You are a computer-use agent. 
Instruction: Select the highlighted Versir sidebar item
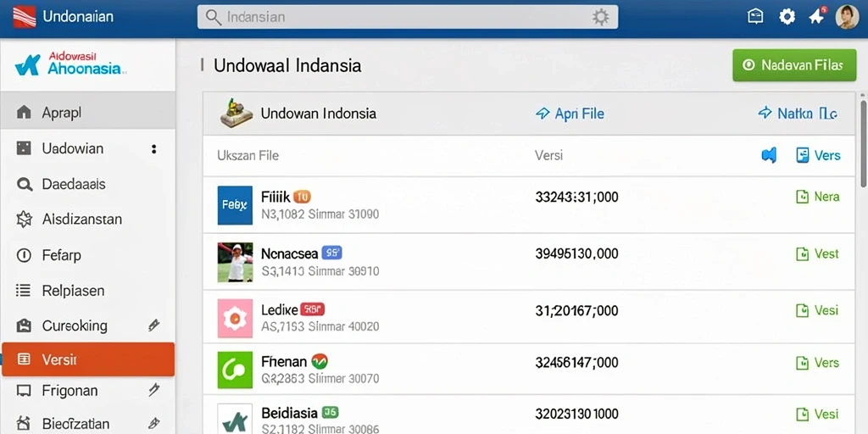click(88, 359)
